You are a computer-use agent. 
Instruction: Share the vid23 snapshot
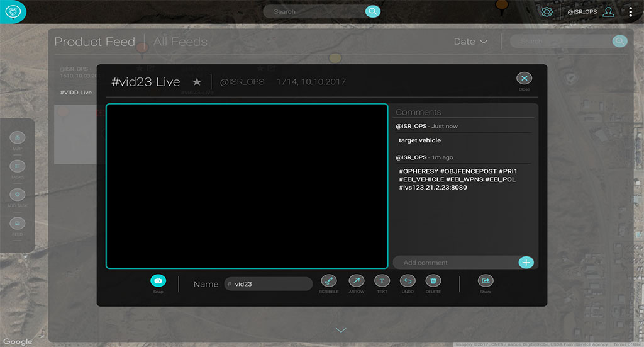[x=486, y=281]
